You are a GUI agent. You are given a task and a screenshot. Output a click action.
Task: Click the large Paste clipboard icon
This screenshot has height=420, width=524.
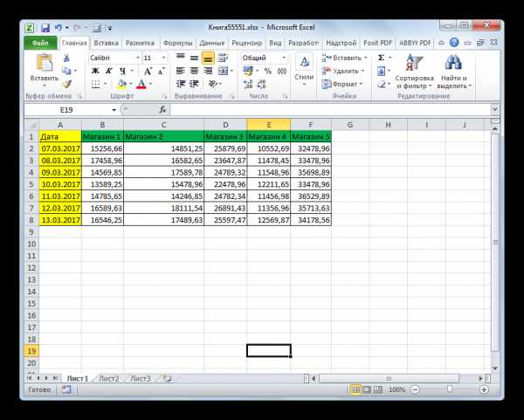[45, 63]
